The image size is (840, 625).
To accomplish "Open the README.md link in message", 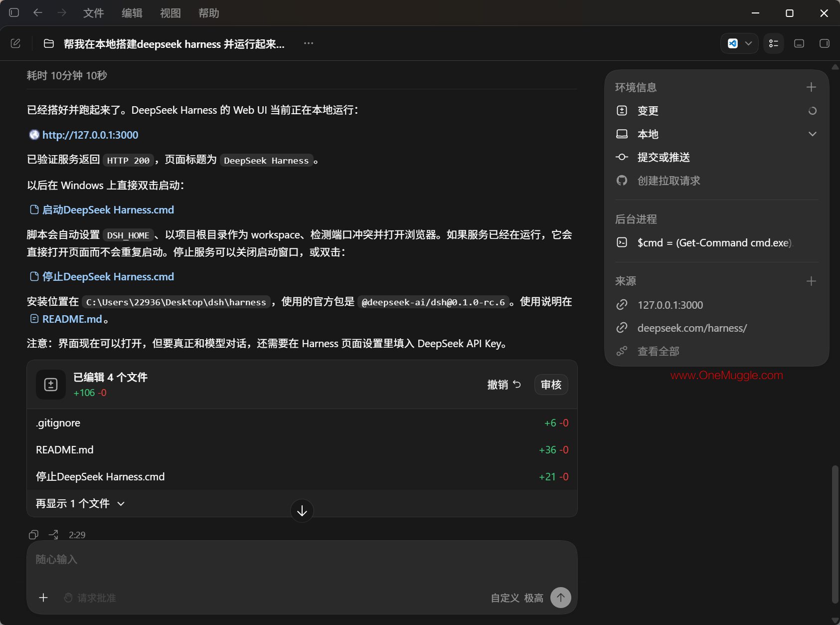I will (72, 319).
